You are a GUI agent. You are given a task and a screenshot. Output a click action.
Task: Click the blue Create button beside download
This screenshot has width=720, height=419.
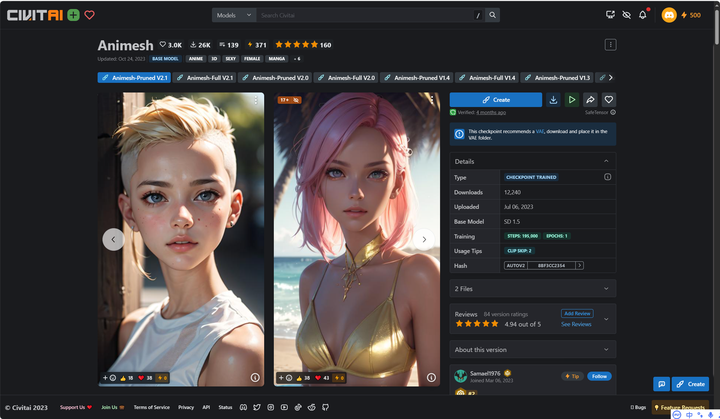click(x=496, y=100)
